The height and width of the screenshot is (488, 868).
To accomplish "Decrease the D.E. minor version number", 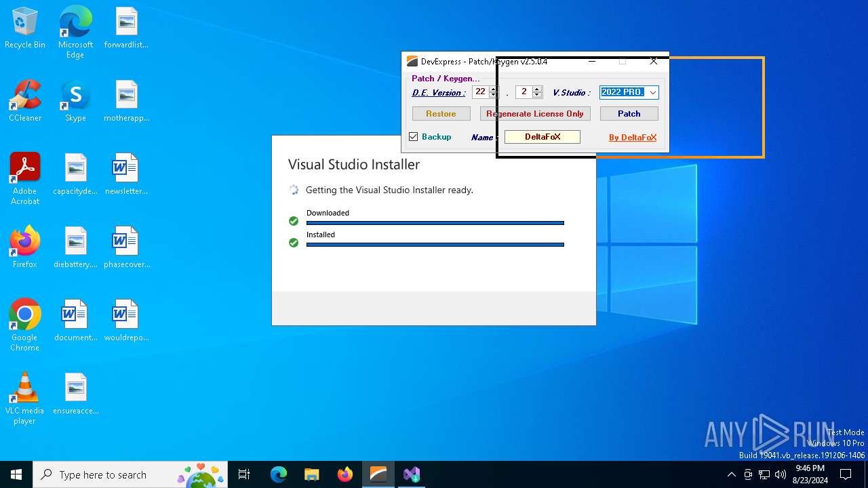I will (537, 96).
